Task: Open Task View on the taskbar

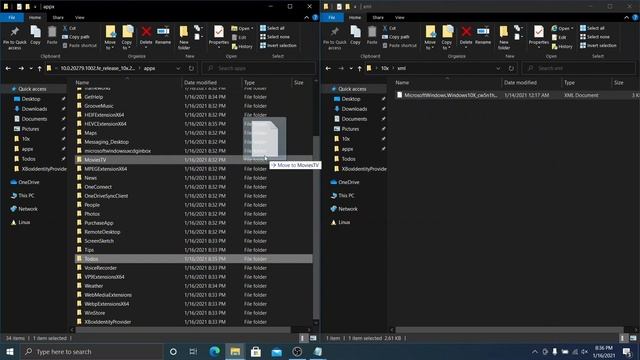Action: coord(193,351)
